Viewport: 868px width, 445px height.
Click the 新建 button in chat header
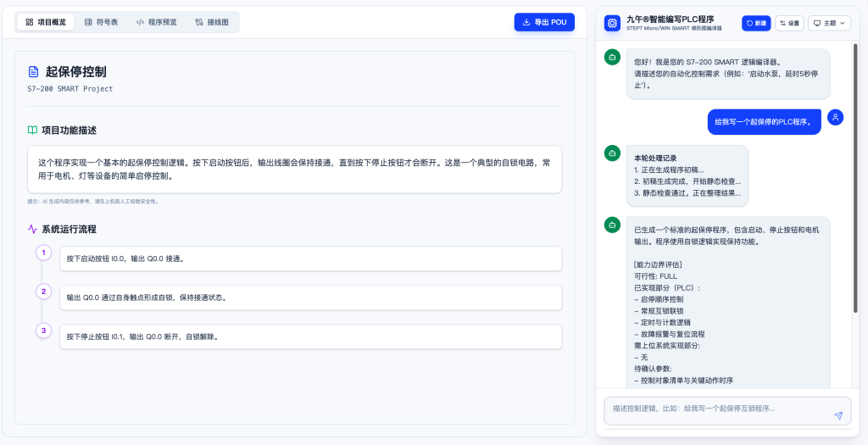756,23
